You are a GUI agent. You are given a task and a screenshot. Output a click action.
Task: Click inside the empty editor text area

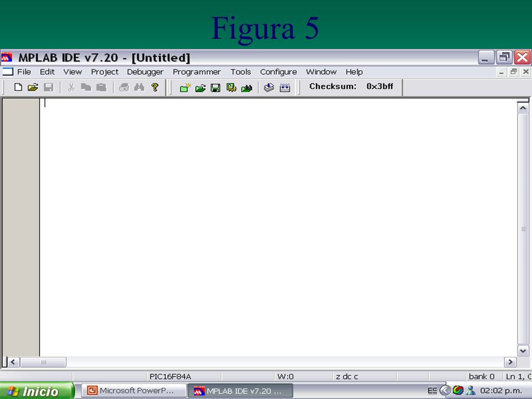click(x=278, y=227)
